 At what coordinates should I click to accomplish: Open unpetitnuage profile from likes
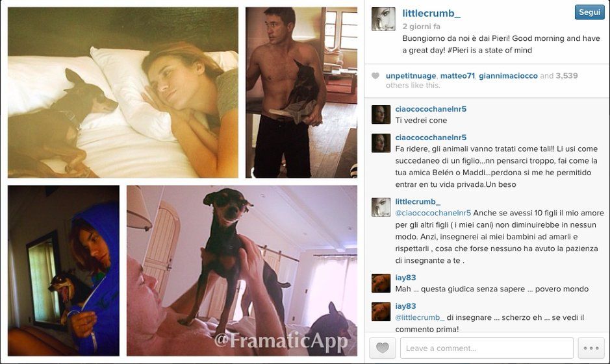(x=411, y=76)
